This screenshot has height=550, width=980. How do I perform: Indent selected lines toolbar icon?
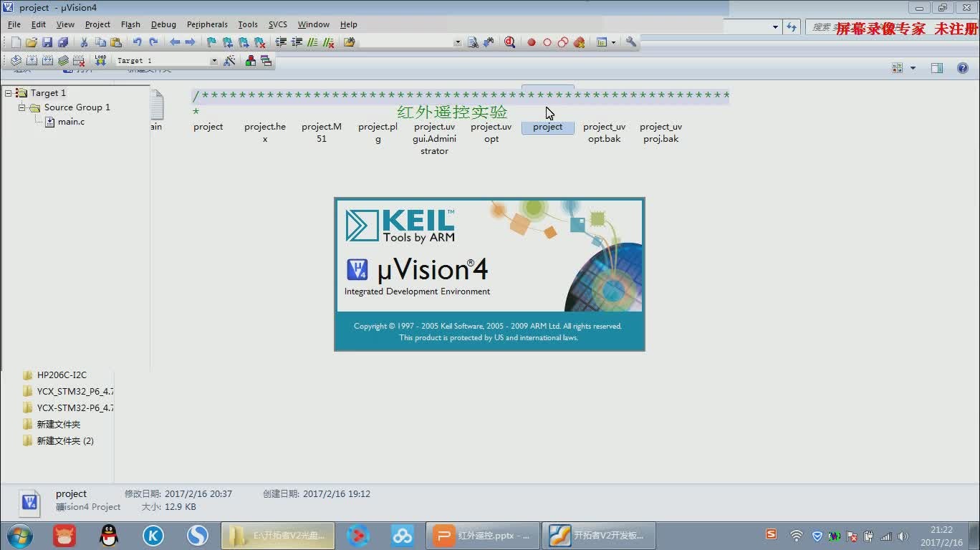pos(281,42)
